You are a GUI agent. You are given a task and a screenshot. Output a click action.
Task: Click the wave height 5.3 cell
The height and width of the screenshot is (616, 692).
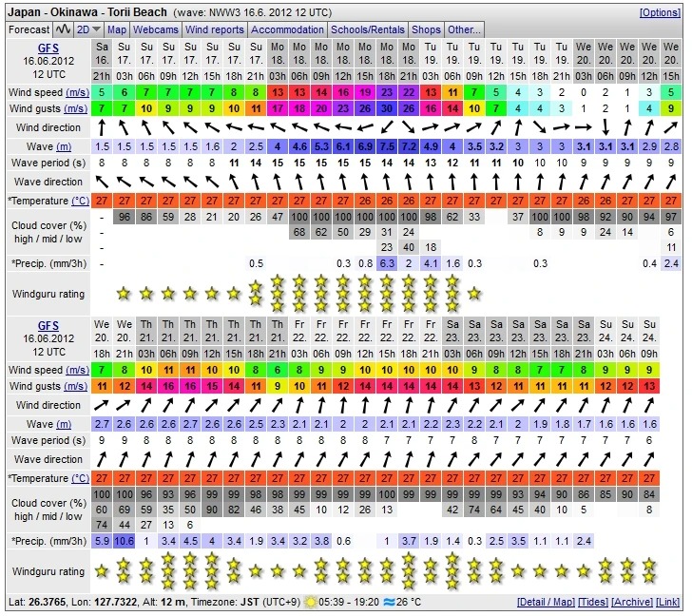(321, 146)
